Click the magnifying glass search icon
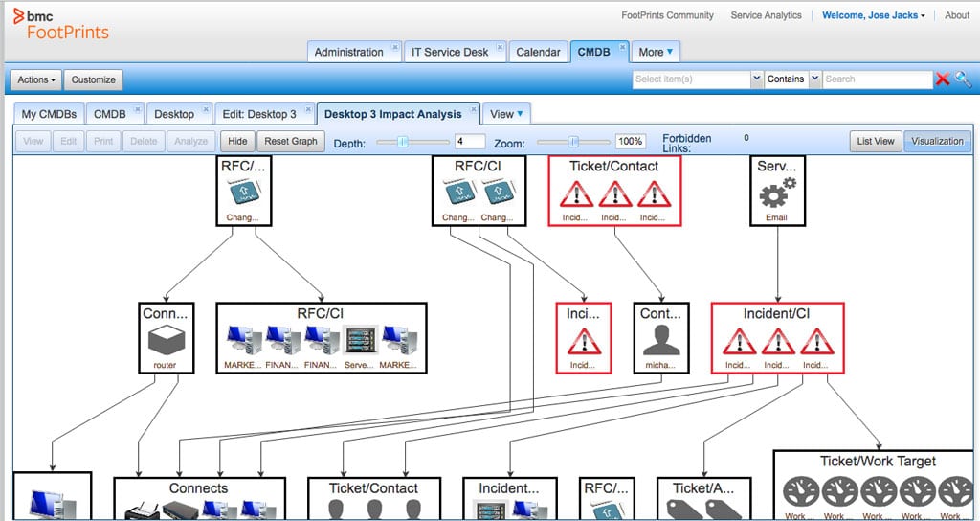980x521 pixels. tap(963, 79)
